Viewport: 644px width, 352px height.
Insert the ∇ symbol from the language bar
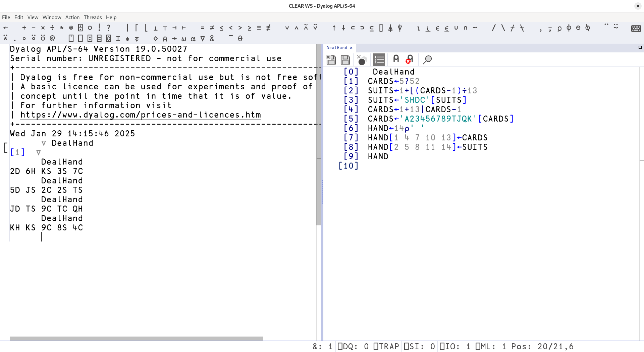click(203, 39)
